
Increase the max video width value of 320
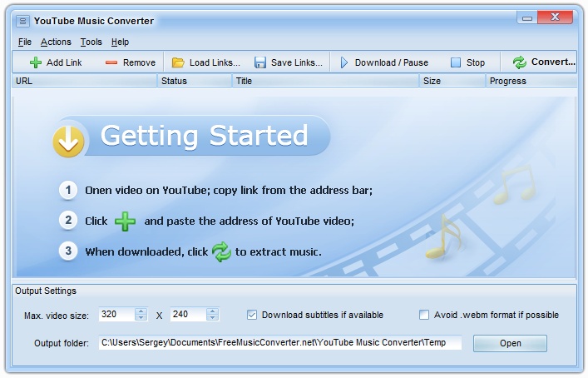point(141,311)
